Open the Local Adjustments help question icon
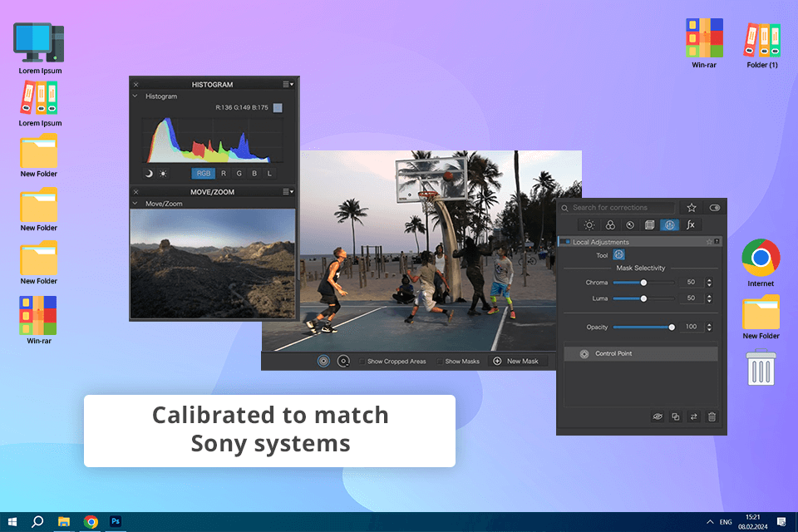 tap(717, 242)
